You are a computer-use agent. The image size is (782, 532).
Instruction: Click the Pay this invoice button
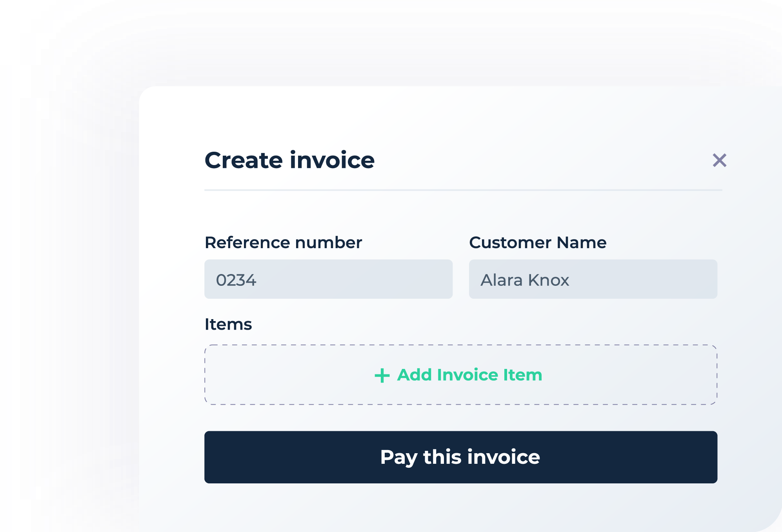(x=461, y=457)
